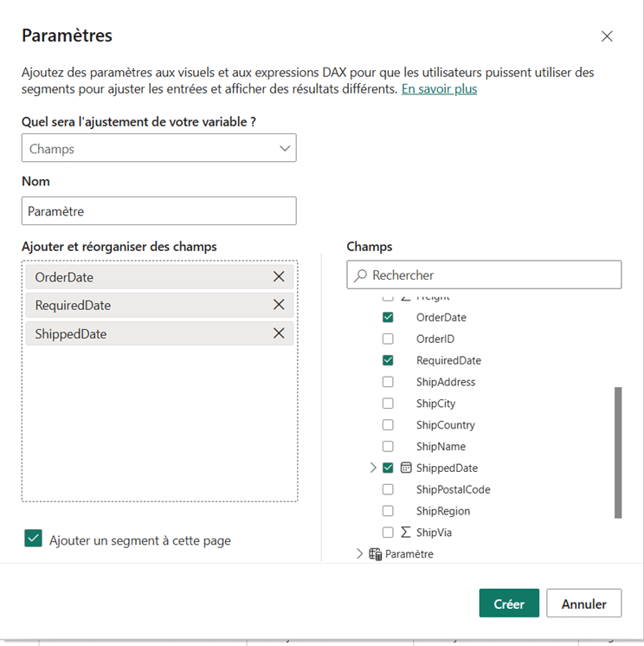This screenshot has width=644, height=646.
Task: Click the Champs list vertical scrollbar
Action: click(618, 452)
